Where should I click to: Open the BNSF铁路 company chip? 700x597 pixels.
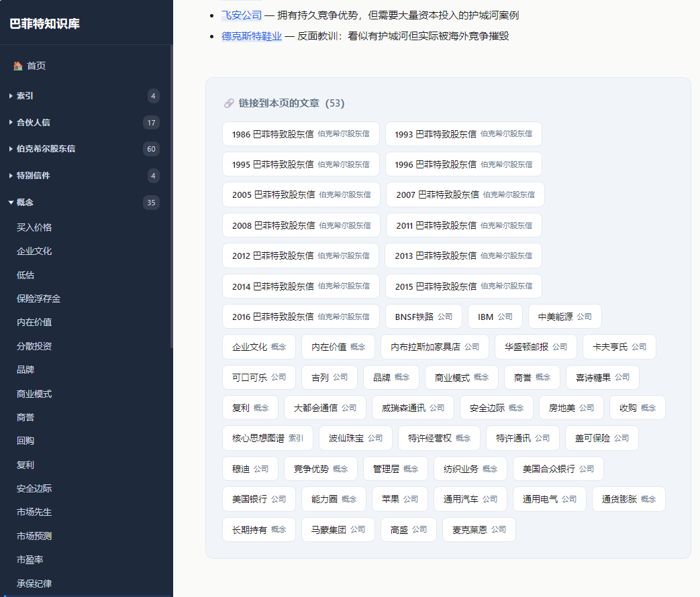pos(423,317)
